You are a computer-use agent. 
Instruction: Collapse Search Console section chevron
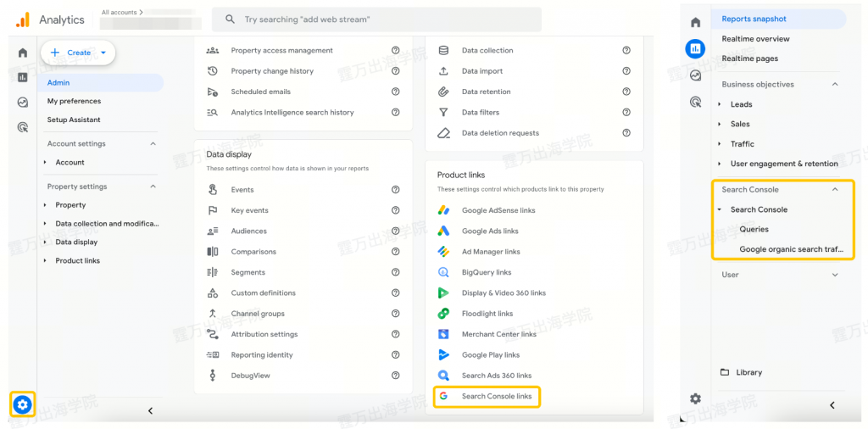click(835, 189)
